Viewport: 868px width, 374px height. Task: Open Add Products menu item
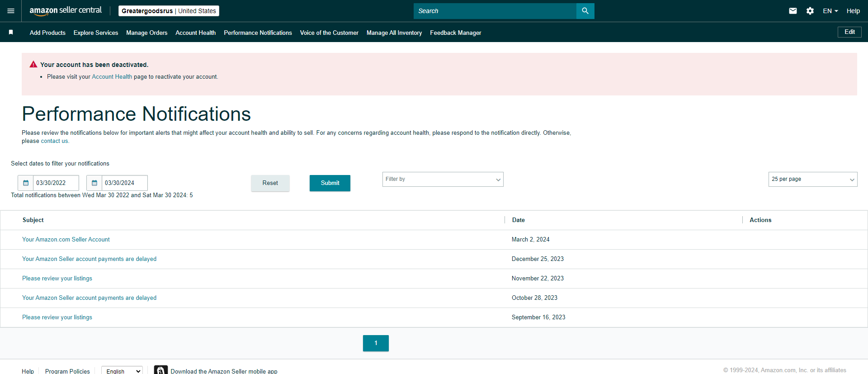47,33
